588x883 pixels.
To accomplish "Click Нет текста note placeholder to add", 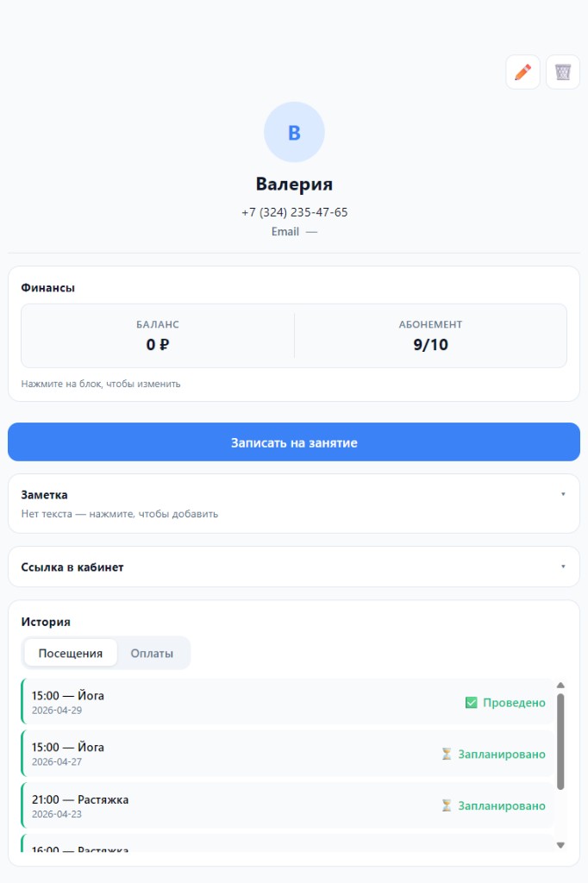I will click(x=119, y=514).
